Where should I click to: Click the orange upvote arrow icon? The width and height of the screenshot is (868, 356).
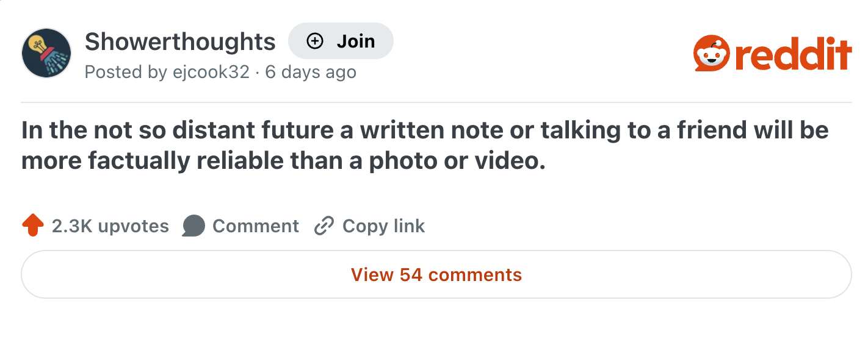(33, 226)
